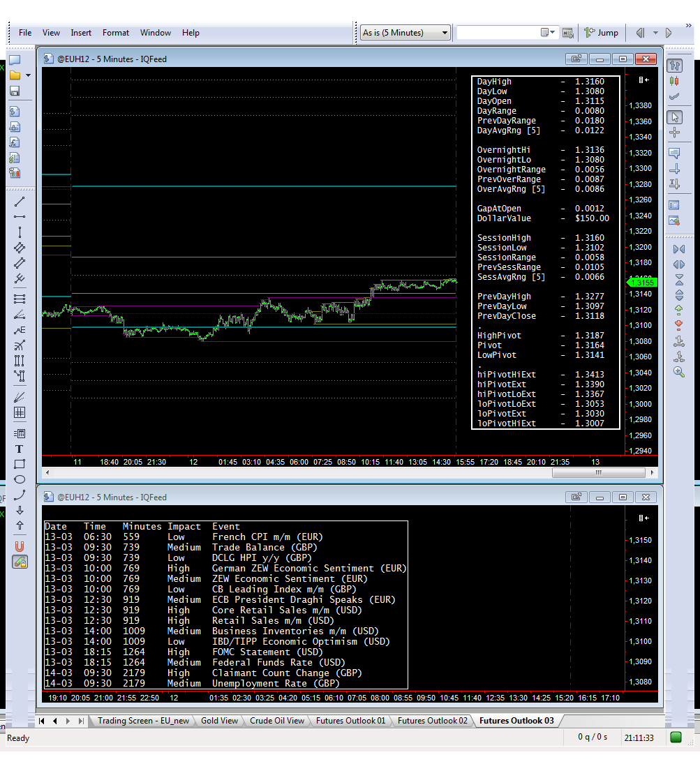This screenshot has height=764, width=700.
Task: Click the upper chart scrollbar left arrow
Action: (x=47, y=472)
